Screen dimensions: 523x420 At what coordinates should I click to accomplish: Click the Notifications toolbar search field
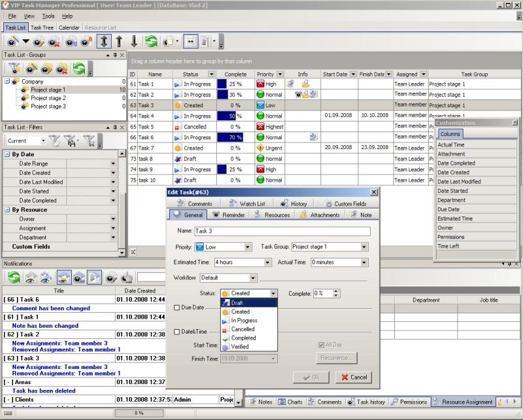[x=152, y=277]
